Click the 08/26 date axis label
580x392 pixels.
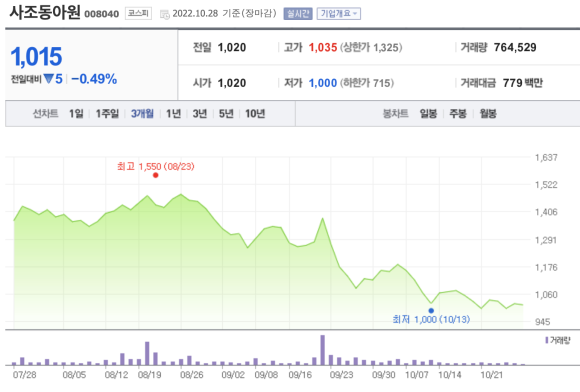point(192,375)
